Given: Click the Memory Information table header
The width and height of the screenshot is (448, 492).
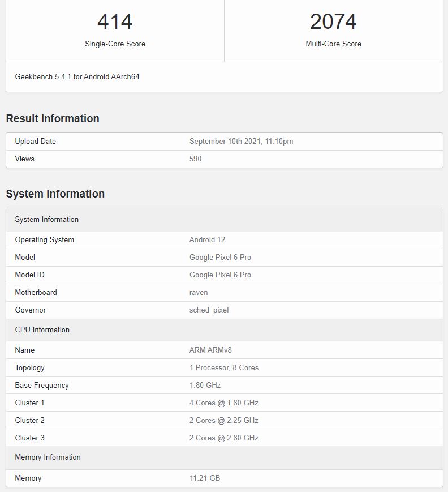Looking at the screenshot, I should [x=48, y=457].
